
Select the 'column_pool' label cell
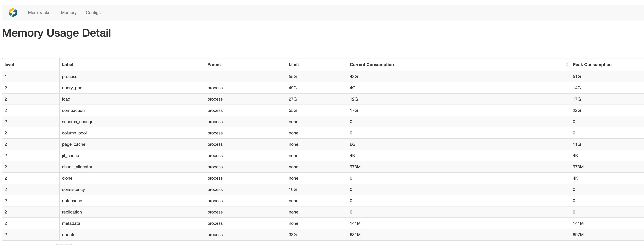(x=132, y=133)
